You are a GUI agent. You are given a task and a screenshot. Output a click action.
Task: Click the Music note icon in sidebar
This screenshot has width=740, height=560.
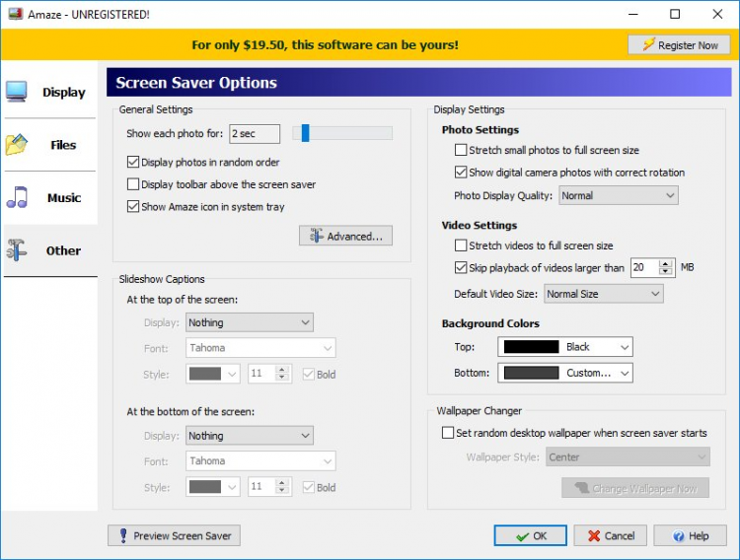click(x=17, y=197)
